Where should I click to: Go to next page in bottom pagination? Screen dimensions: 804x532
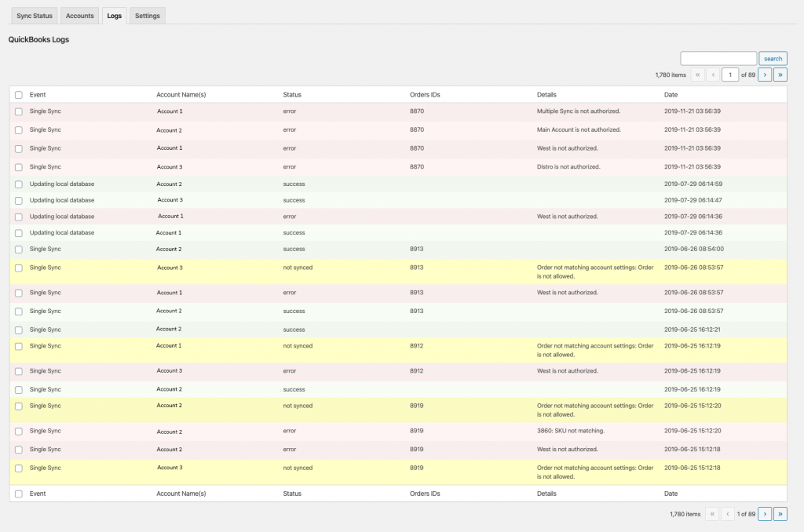tap(765, 514)
